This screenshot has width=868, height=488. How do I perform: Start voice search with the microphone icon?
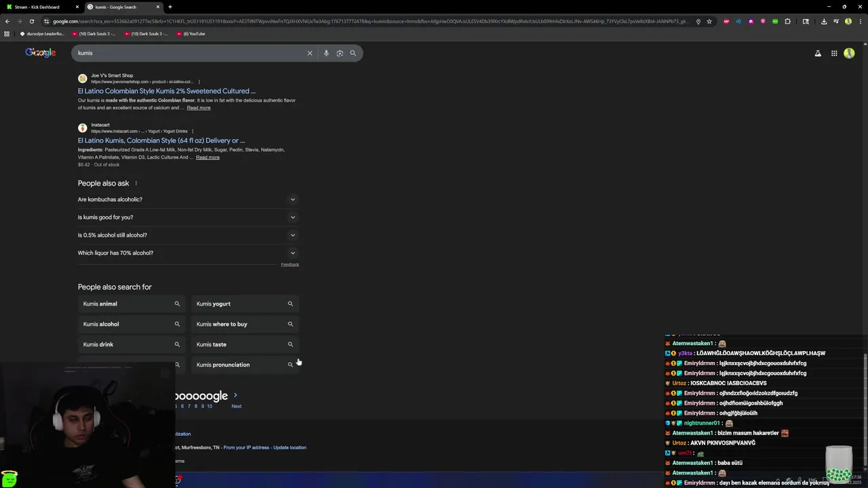click(x=326, y=53)
